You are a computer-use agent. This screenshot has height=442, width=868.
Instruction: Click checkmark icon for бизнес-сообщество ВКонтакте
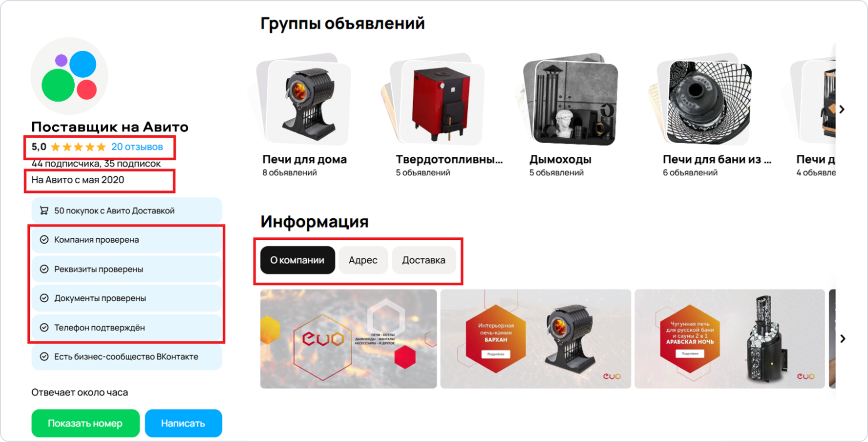(x=44, y=357)
